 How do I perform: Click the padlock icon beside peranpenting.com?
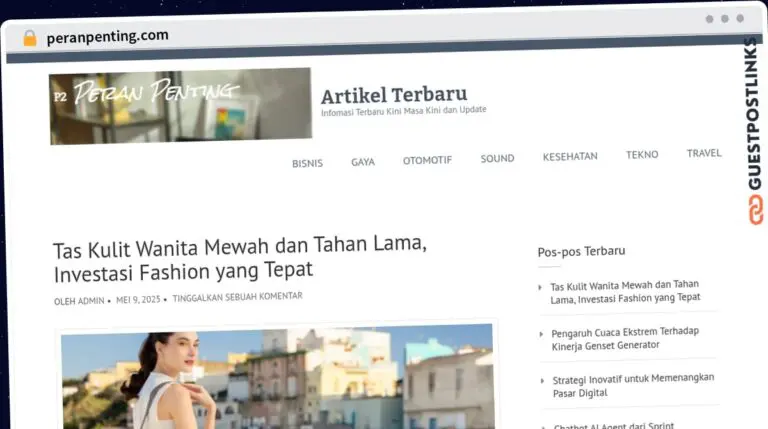[x=30, y=38]
